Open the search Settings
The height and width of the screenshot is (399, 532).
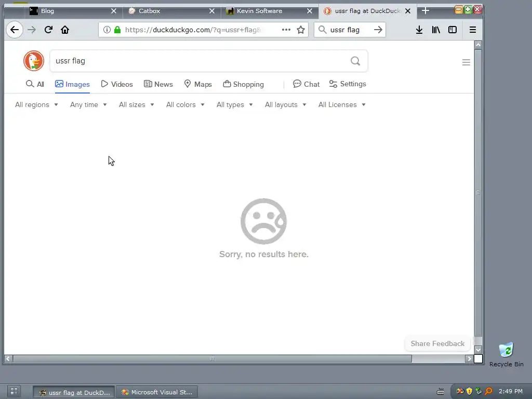348,84
